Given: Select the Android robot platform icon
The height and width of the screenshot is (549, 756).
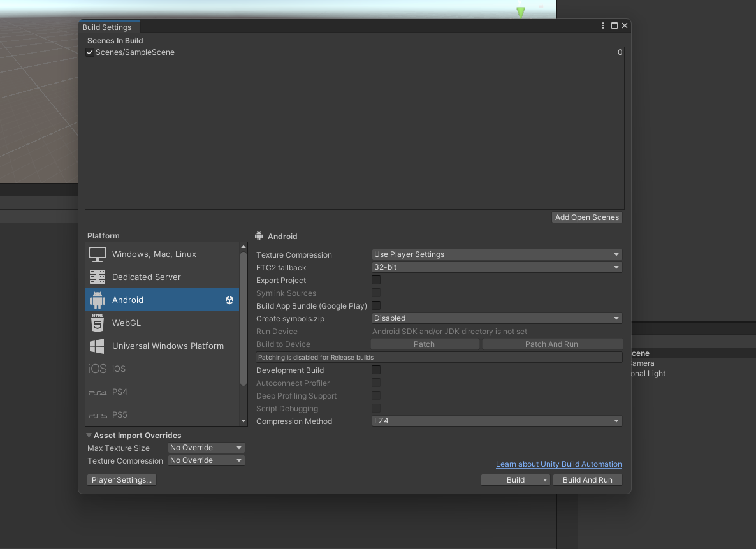Looking at the screenshot, I should tap(98, 300).
